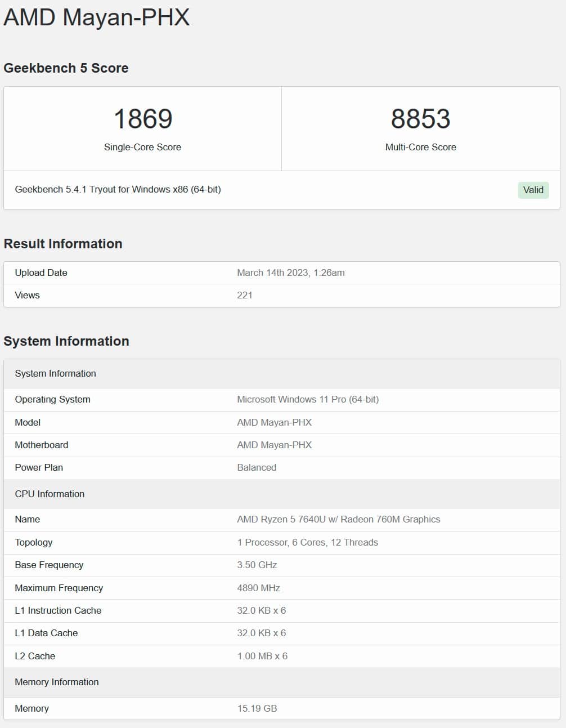Click the AMD Ryzen 5 7640U processor name

[x=338, y=519]
